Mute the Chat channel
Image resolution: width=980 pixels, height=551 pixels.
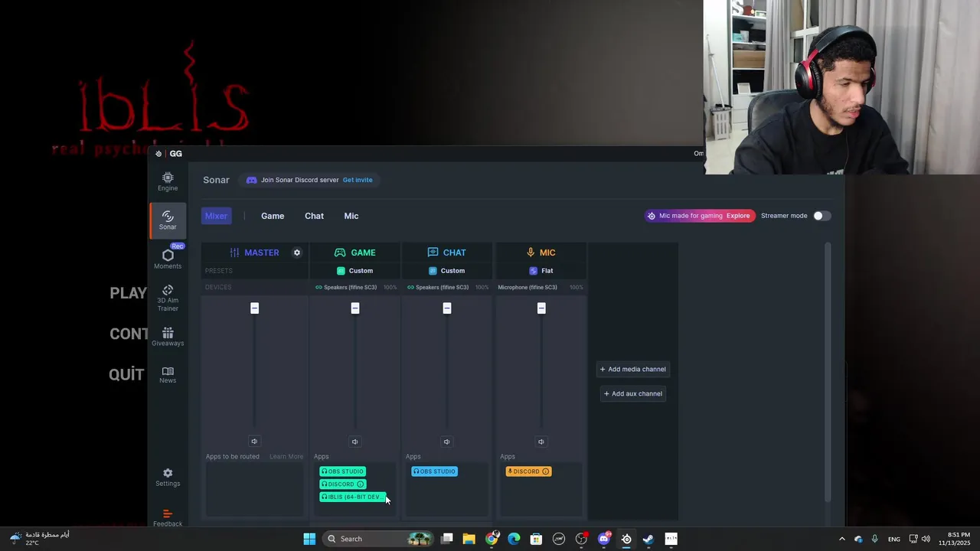tap(446, 442)
